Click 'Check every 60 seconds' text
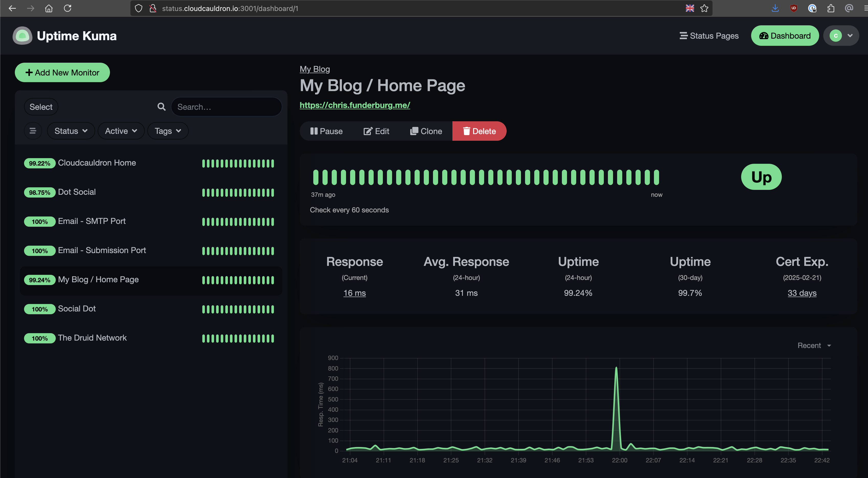The width and height of the screenshot is (868, 478). (x=349, y=210)
